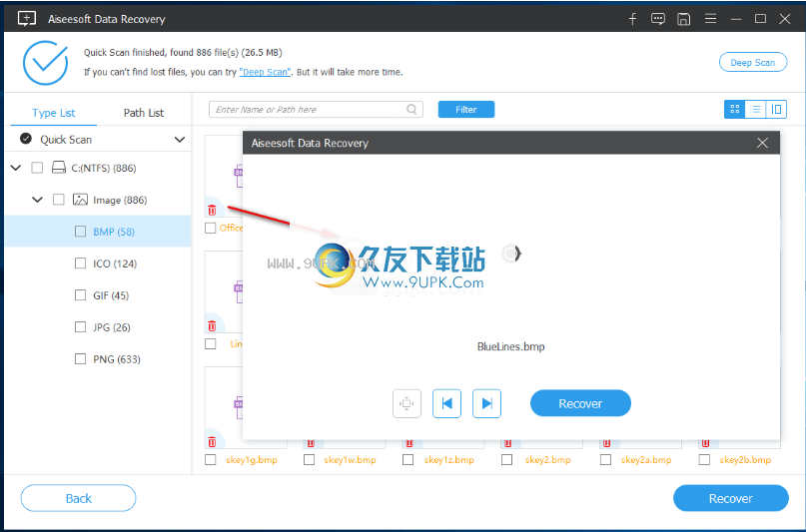Image resolution: width=806 pixels, height=532 pixels.
Task: Click the Image category picture icon
Action: click(x=80, y=200)
